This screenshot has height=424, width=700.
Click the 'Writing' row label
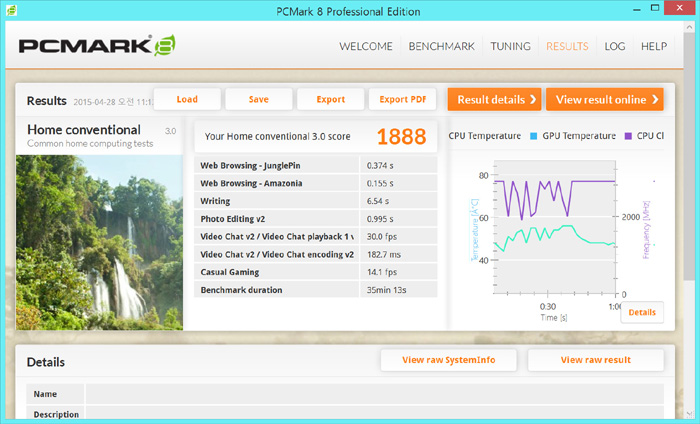(215, 201)
